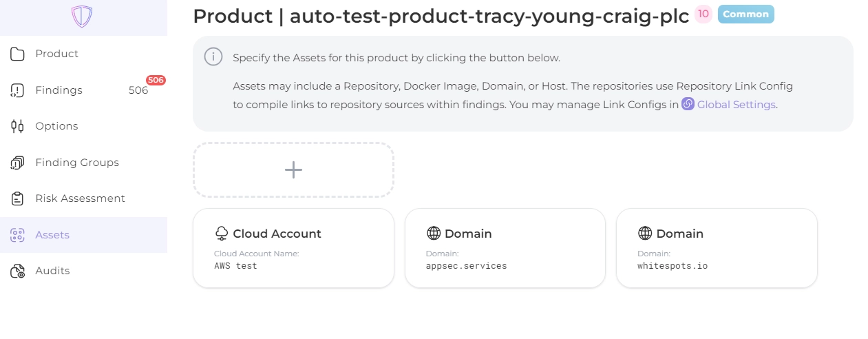Click the globe icon on whitespots.io card
868x339 pixels.
pos(645,234)
